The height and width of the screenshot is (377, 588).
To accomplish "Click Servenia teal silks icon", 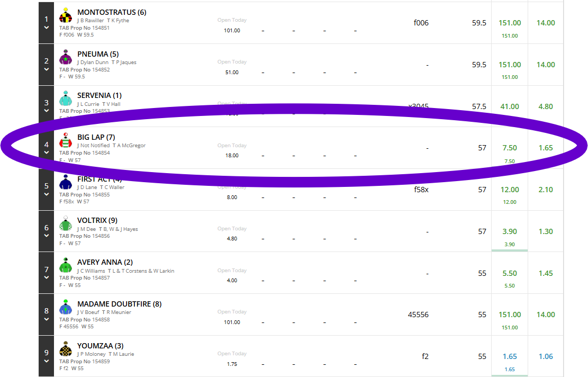I will 66,98.
